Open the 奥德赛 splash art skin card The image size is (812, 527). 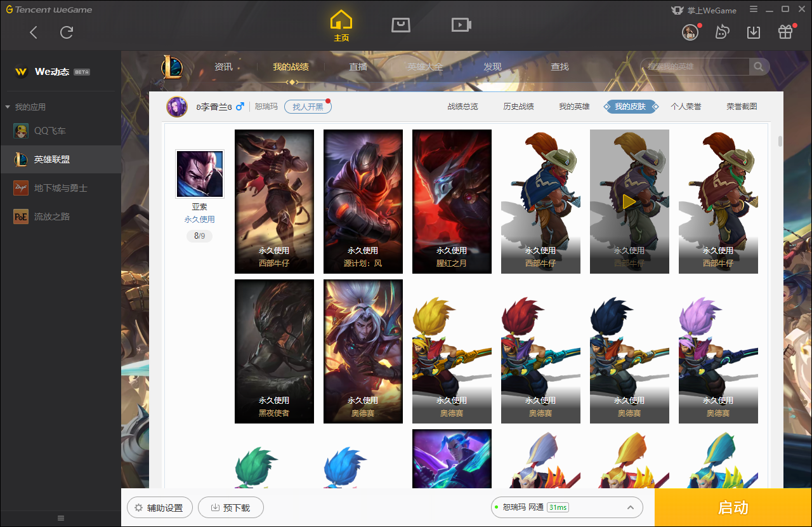(x=363, y=351)
